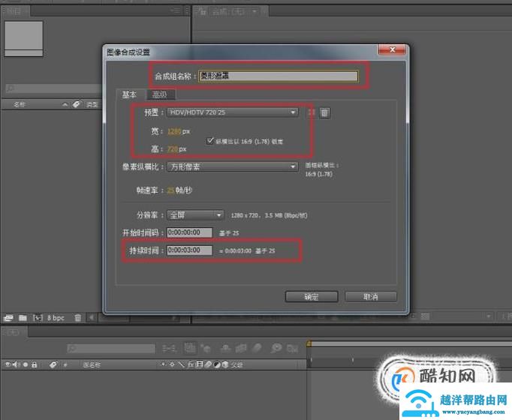Viewport: 512px width, 420px height.
Task: Click the shy switch column icon
Action: click(163, 364)
